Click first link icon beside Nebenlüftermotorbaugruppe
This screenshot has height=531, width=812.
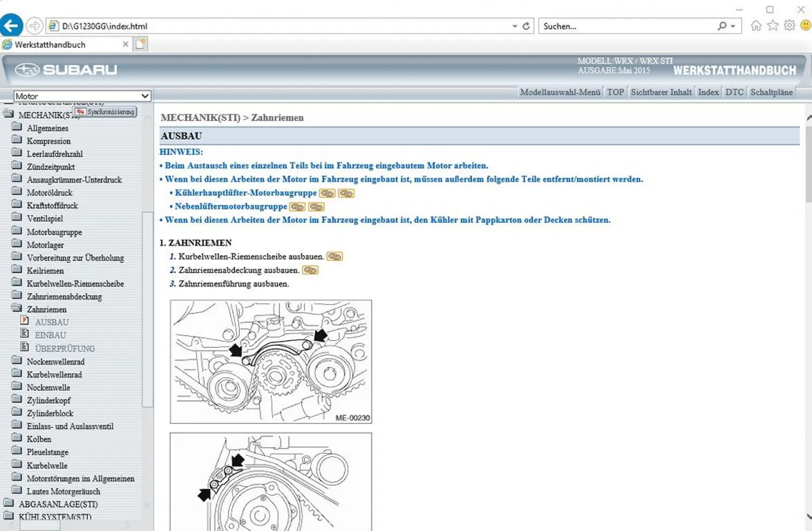tap(297, 206)
